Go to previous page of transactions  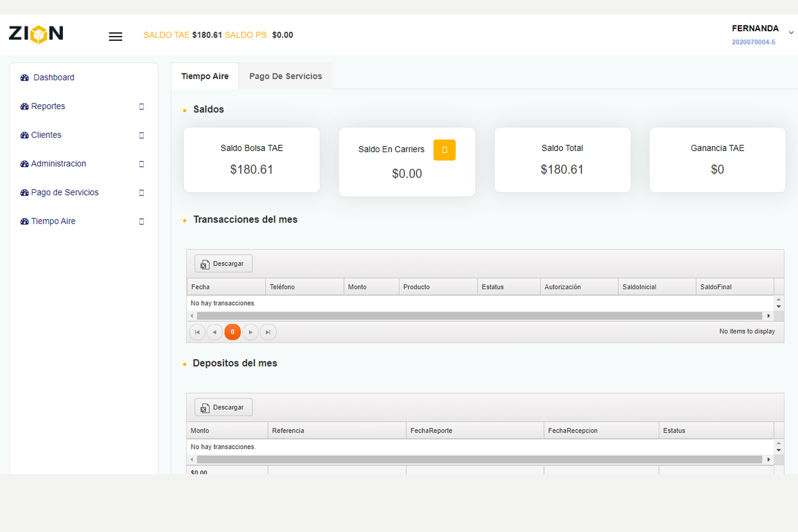(x=214, y=332)
